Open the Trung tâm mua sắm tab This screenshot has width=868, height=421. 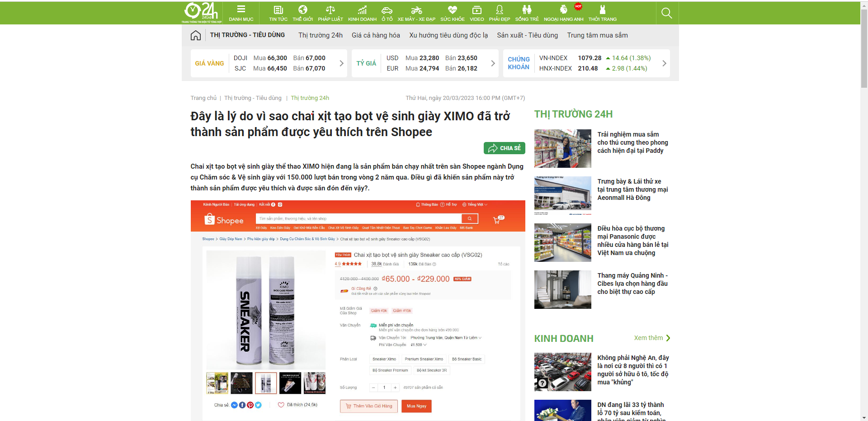(597, 35)
